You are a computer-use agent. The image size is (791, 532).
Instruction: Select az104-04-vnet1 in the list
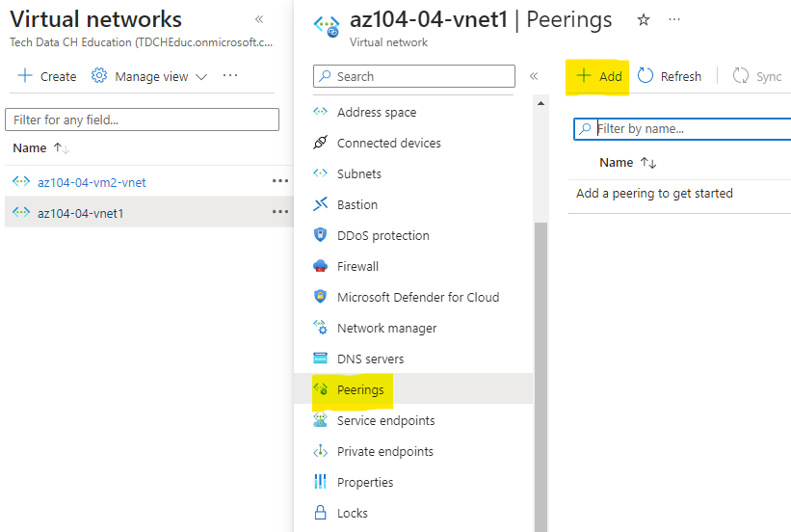click(x=81, y=213)
